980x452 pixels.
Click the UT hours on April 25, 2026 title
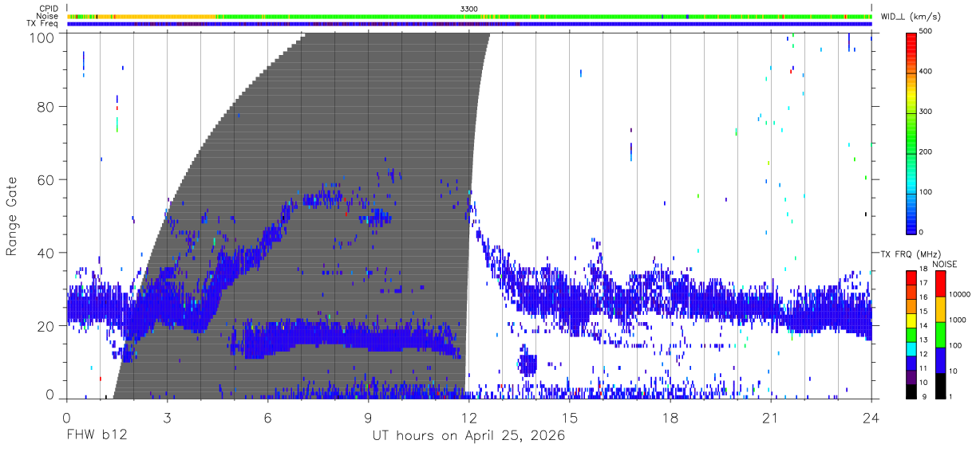tap(468, 436)
